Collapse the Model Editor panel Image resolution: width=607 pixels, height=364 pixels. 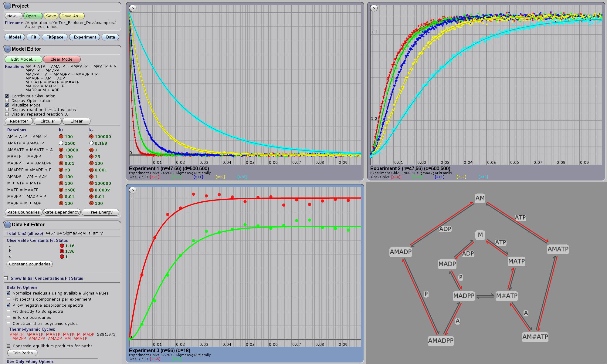(x=8, y=49)
